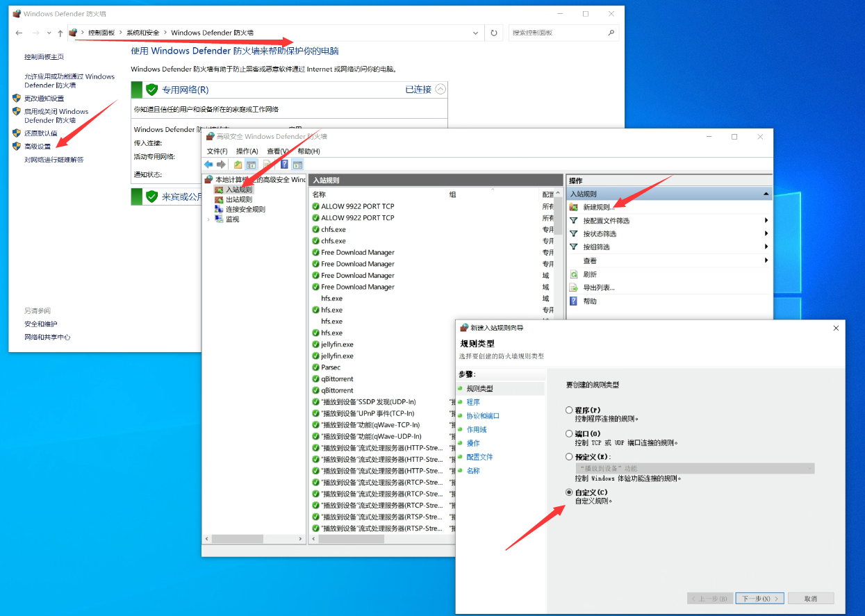Screen dimensions: 865x616
Task: Open the address bar history dropdown
Action: [475, 33]
